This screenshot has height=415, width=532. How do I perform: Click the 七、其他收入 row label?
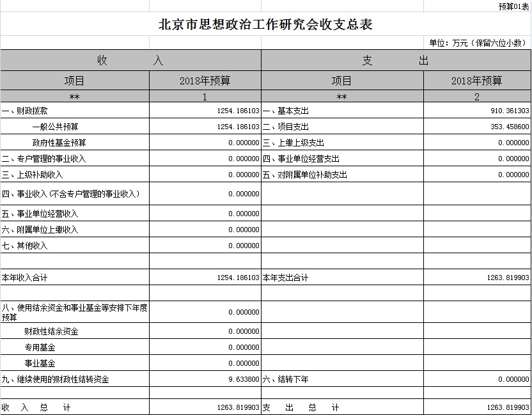pyautogui.click(x=24, y=246)
